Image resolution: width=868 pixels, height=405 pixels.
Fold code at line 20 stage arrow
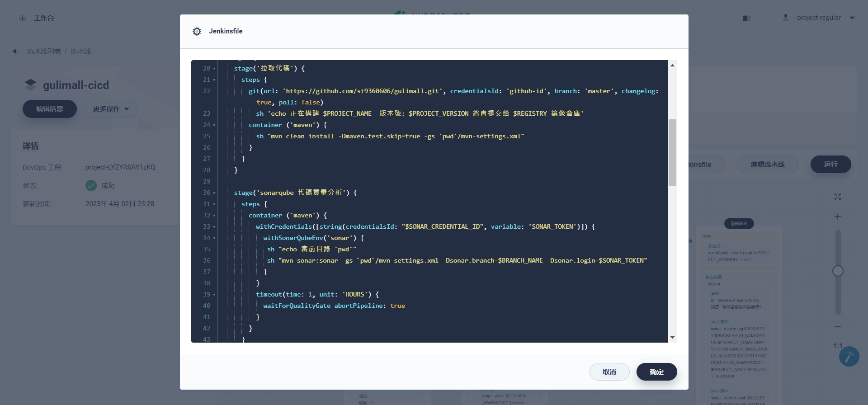[x=214, y=69]
